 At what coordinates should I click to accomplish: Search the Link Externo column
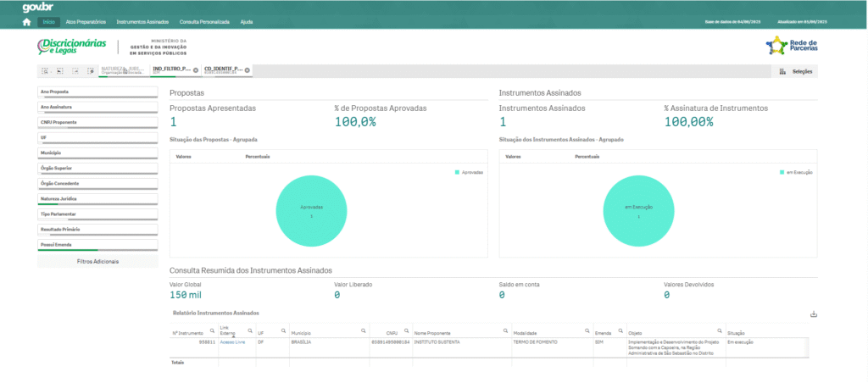pos(250,330)
